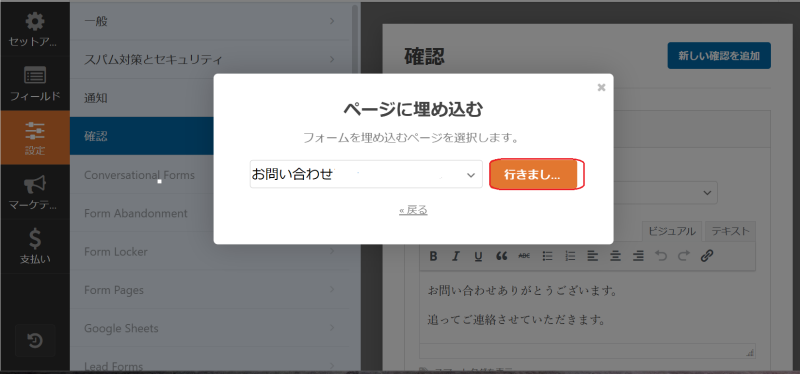
Task: Select the 確認 settings section
Action: 142,136
